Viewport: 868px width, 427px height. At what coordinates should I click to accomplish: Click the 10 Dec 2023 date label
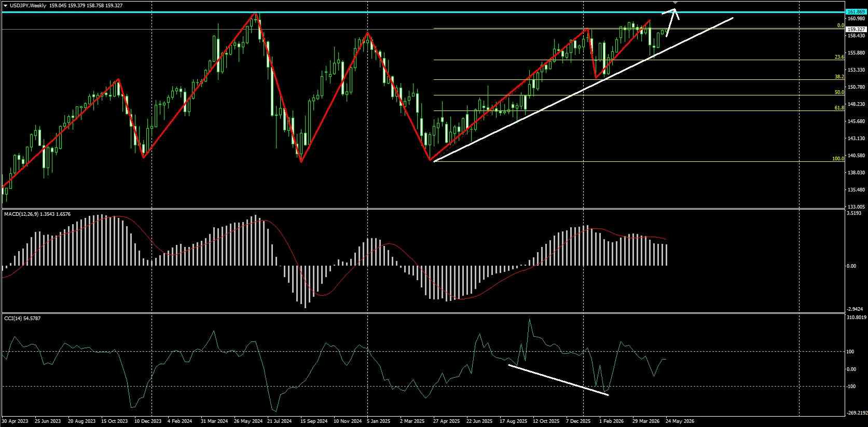tap(148, 421)
